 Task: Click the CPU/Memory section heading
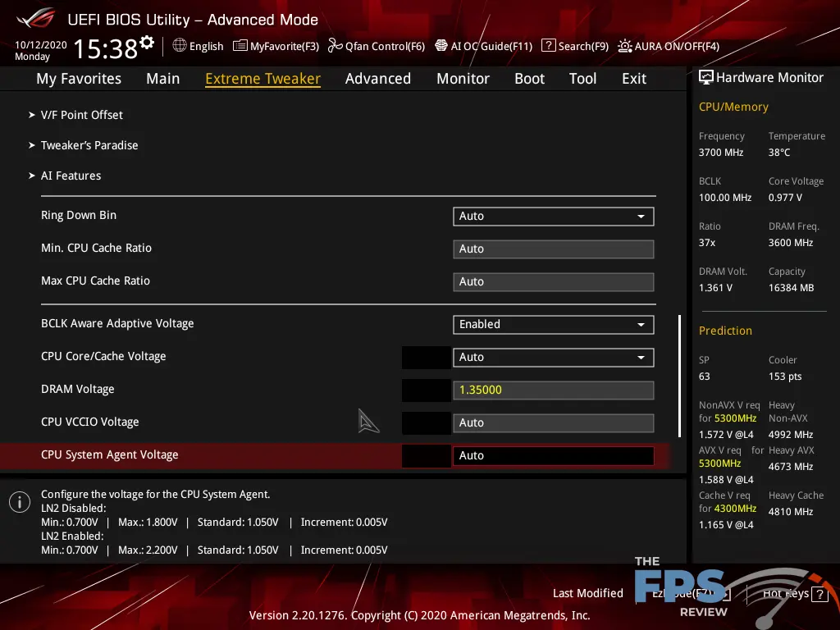click(733, 107)
